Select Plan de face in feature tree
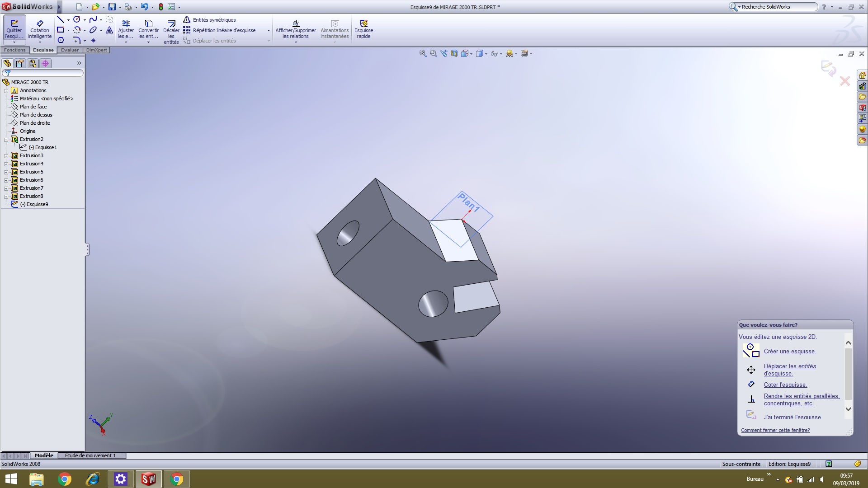 [x=33, y=107]
